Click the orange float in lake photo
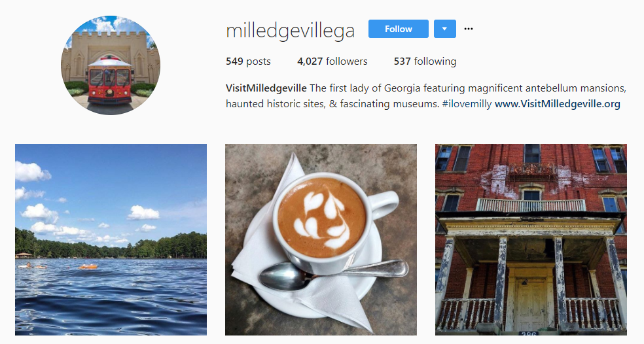 88,267
